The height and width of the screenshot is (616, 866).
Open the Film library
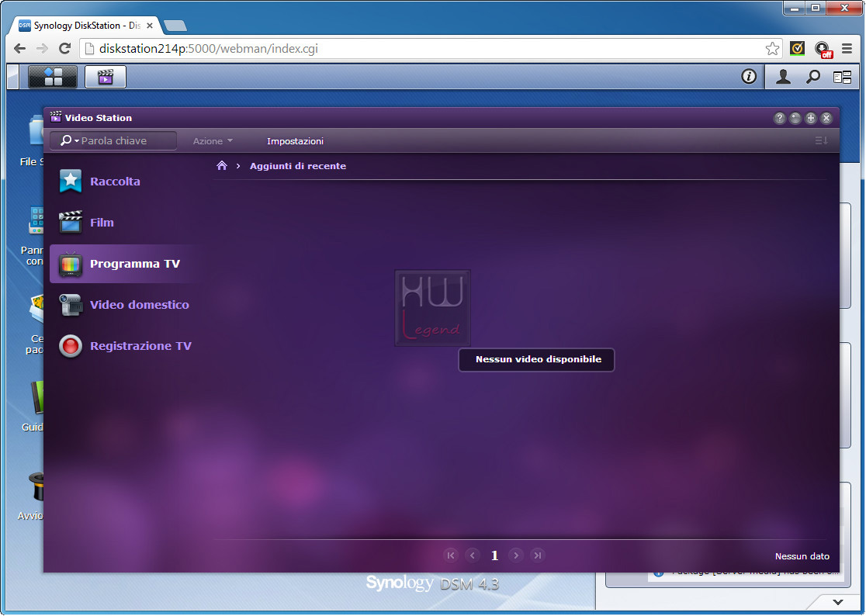[x=125, y=223]
